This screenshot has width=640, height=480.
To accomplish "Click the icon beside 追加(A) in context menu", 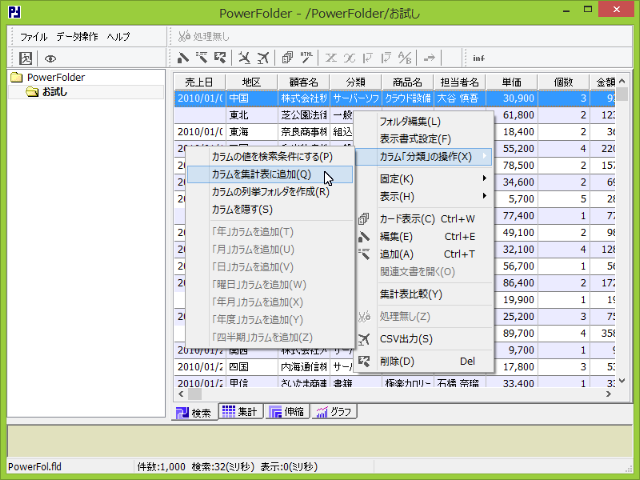I will click(x=364, y=254).
